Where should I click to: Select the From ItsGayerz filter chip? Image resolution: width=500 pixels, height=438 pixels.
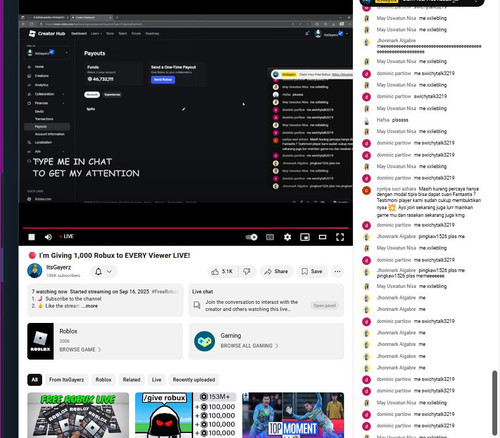coord(67,380)
